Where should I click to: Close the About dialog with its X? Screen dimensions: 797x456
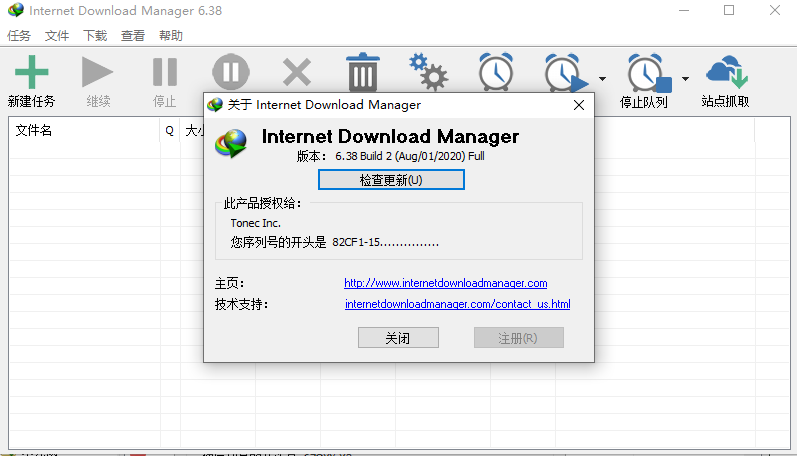[578, 105]
